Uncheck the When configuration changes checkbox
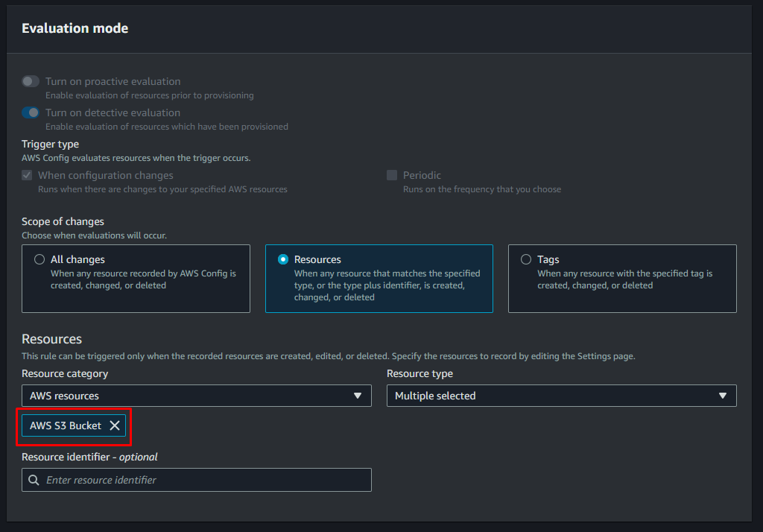 (x=27, y=175)
